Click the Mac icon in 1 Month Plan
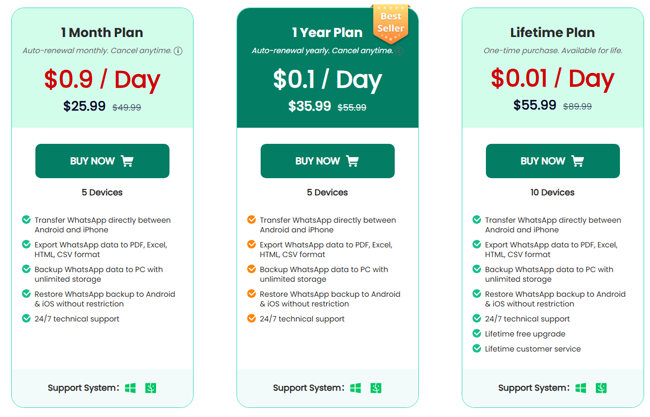 150,388
